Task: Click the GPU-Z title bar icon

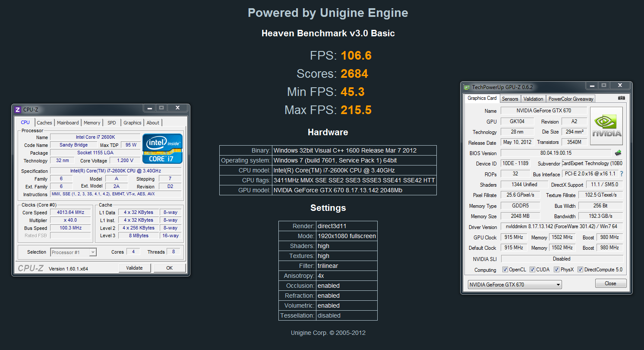Action: pos(467,87)
